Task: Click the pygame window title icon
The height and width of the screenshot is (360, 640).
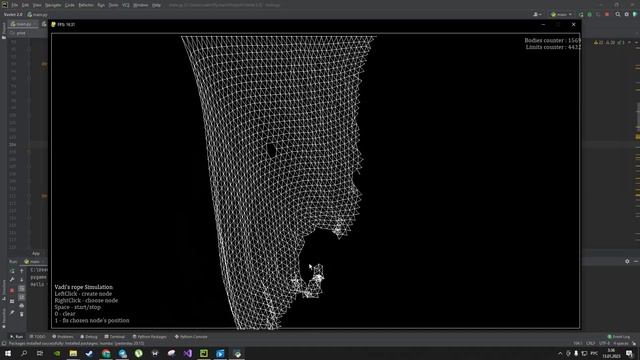Action: pos(53,24)
